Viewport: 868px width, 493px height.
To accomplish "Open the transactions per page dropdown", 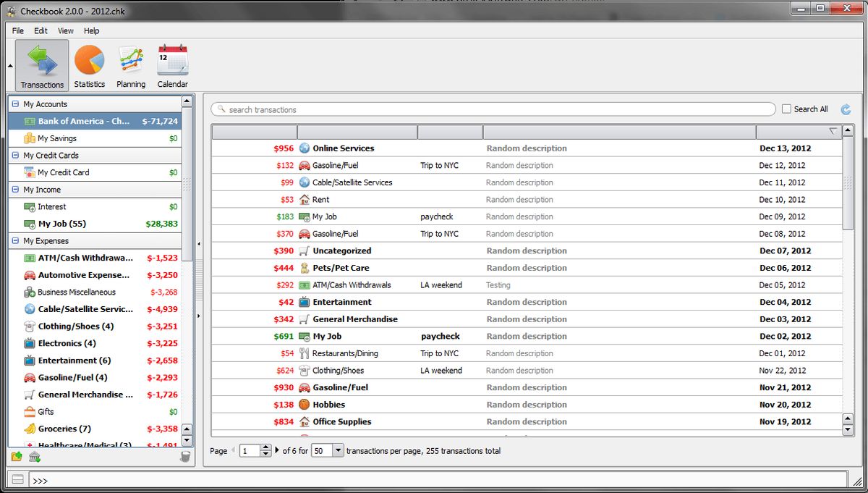I will point(336,450).
